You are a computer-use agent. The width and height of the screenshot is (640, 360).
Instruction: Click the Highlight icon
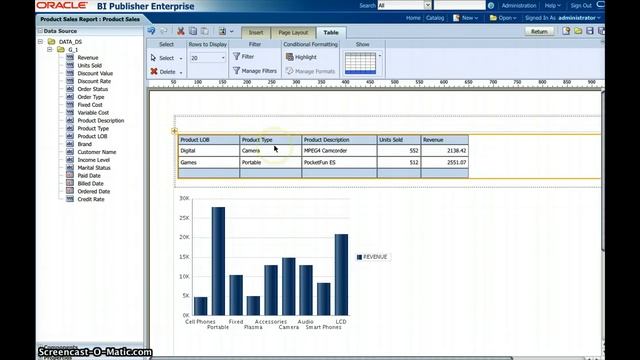(289, 57)
